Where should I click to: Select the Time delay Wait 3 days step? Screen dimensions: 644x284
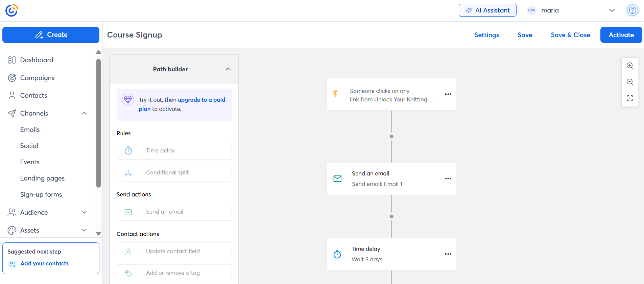[x=391, y=254]
